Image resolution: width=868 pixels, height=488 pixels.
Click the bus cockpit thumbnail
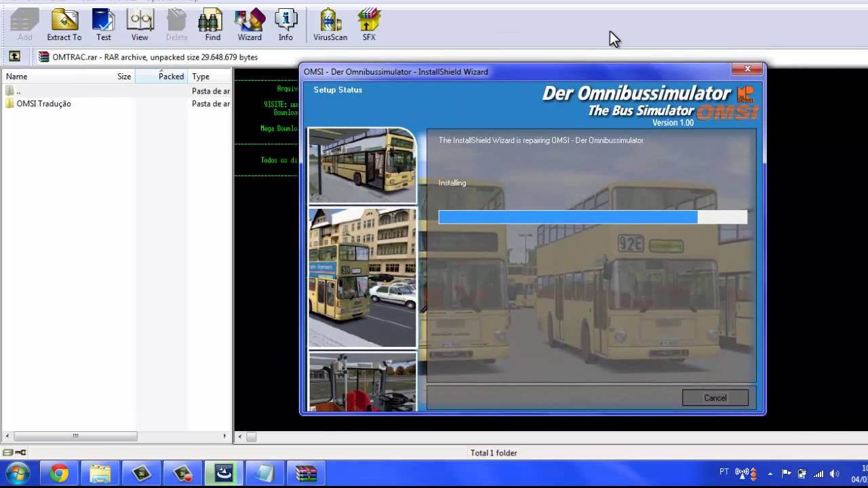pos(362,381)
